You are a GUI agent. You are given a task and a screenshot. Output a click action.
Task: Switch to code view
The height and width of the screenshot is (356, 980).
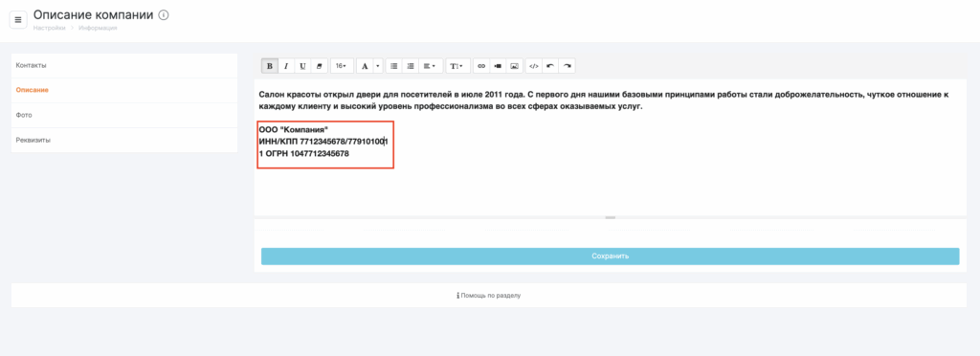coord(533,66)
